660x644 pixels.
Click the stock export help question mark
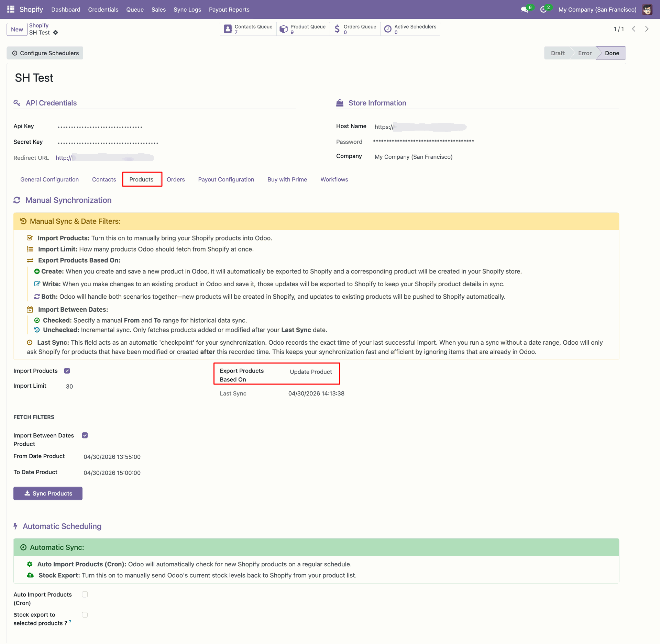click(x=70, y=622)
